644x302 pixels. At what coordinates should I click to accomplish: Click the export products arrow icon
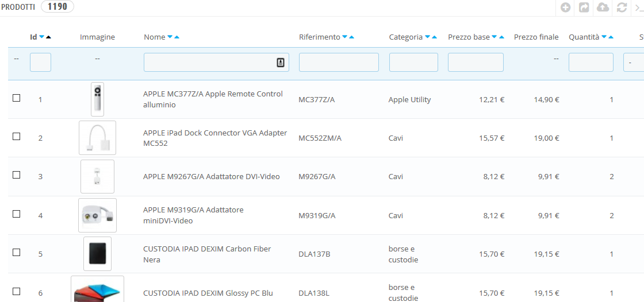point(584,7)
